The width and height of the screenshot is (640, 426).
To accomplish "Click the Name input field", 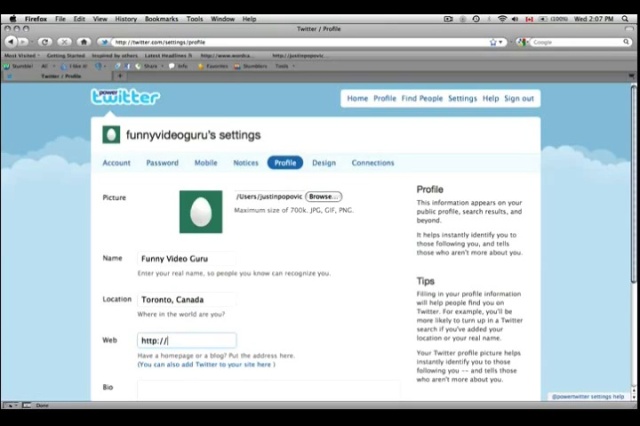I will pos(187,259).
